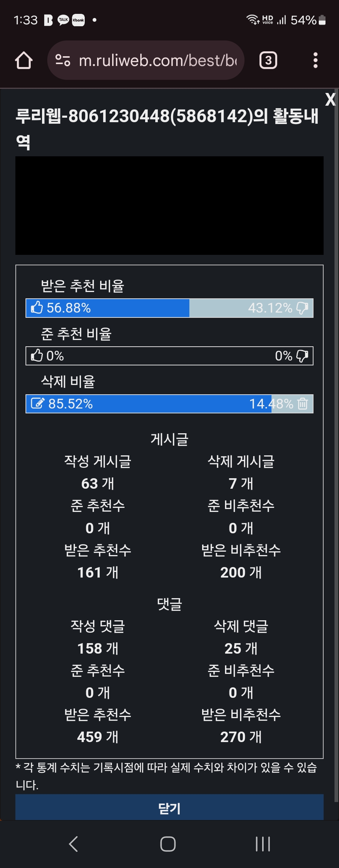Image resolution: width=339 pixels, height=868 pixels.
Task: Open the tab switcher showing 3 tabs
Action: click(268, 60)
